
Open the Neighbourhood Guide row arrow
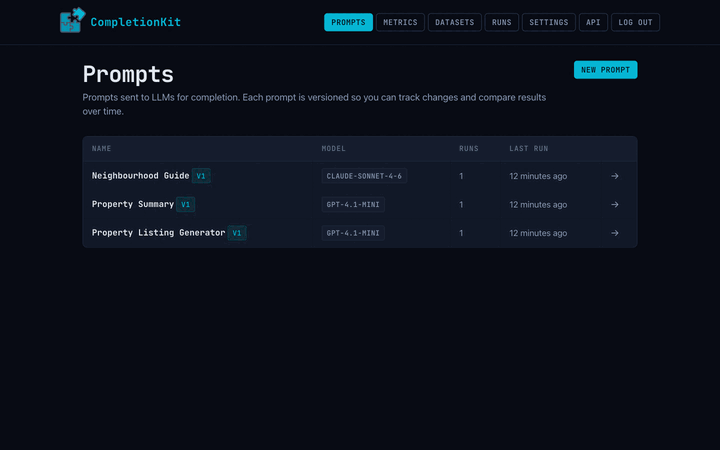click(x=614, y=176)
